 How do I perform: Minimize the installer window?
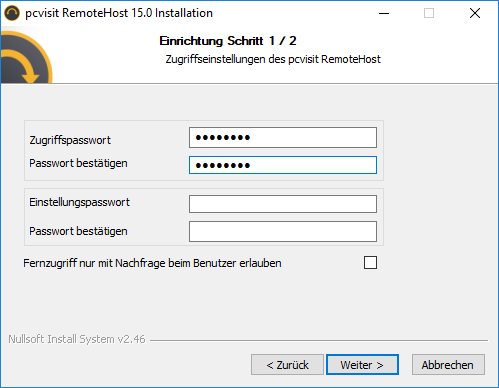[384, 13]
